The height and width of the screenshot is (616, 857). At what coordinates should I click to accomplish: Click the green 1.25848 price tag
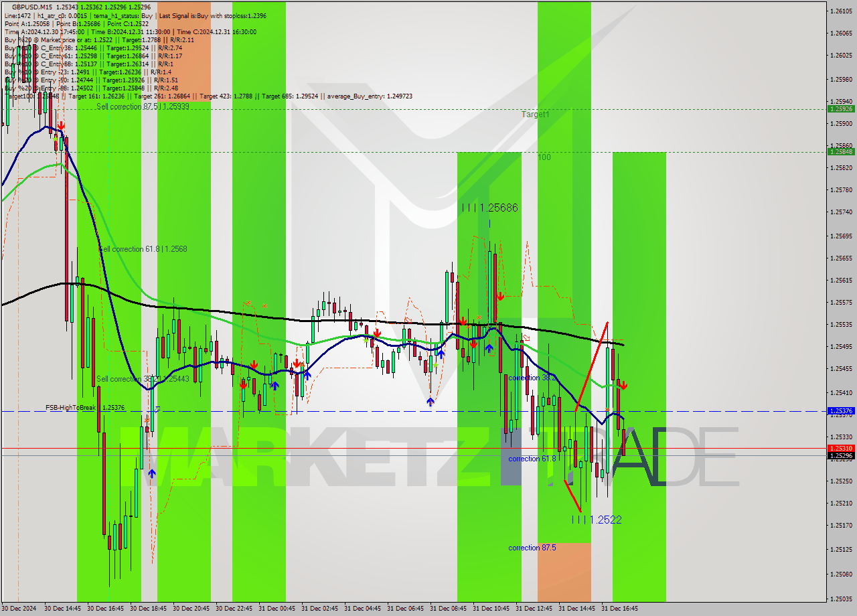point(841,151)
